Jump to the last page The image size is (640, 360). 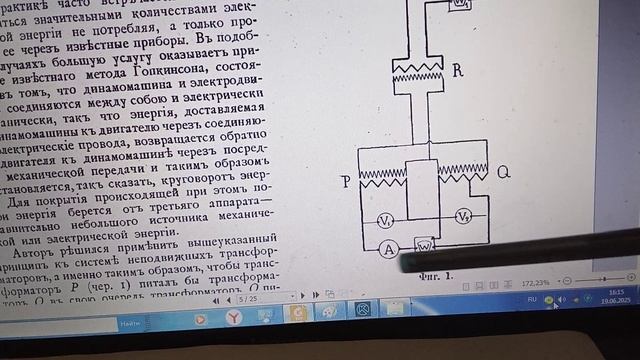pyautogui.click(x=316, y=294)
